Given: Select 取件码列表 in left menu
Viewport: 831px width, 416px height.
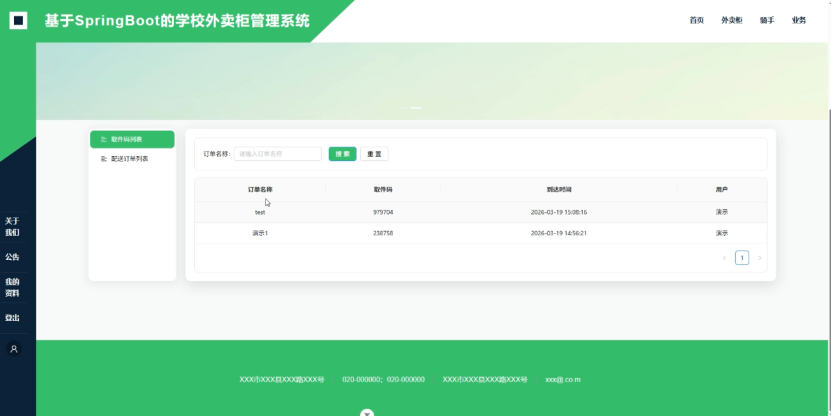Looking at the screenshot, I should pos(132,139).
